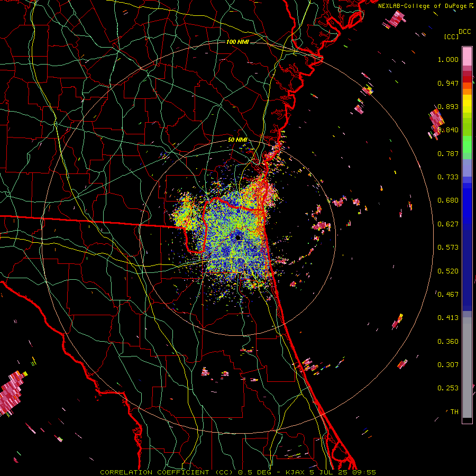476x476 pixels.
Task: Click the [CC] unit label
Action: (451, 36)
